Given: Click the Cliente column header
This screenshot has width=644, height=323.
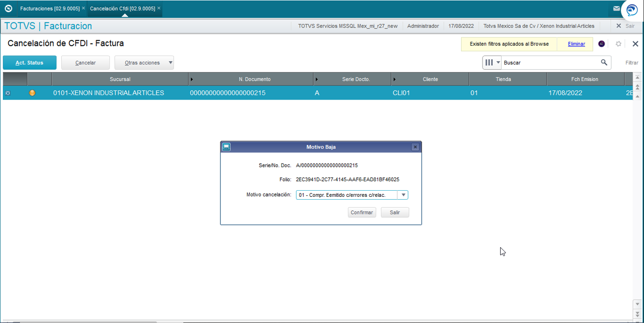Looking at the screenshot, I should [430, 79].
